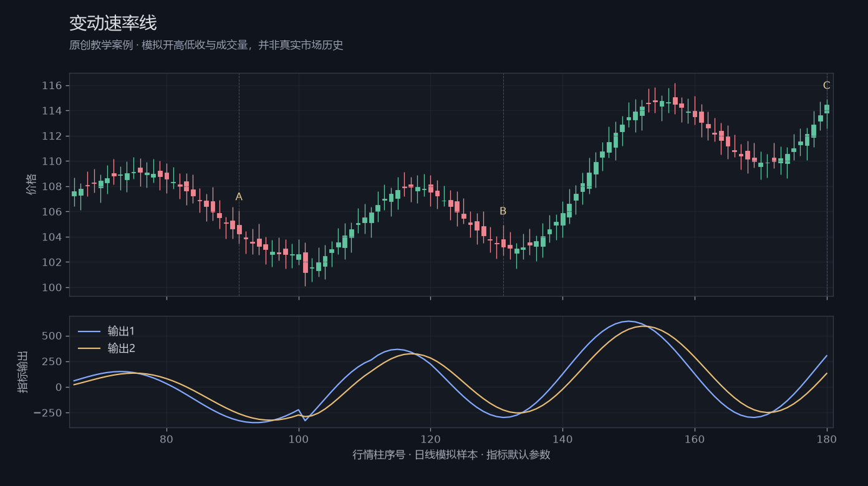Select marker label B on price chart
Screen dimensions: 868x486
pyautogui.click(x=503, y=211)
